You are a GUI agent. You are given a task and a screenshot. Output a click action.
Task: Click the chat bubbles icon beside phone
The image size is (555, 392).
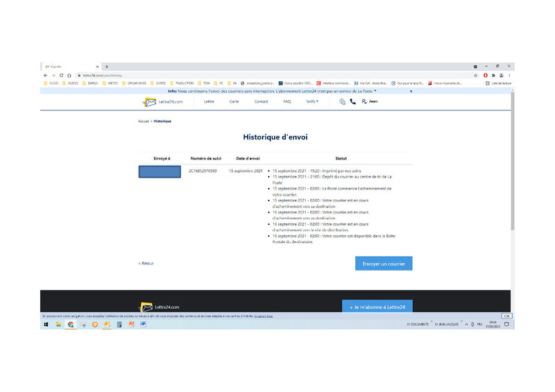coord(342,101)
